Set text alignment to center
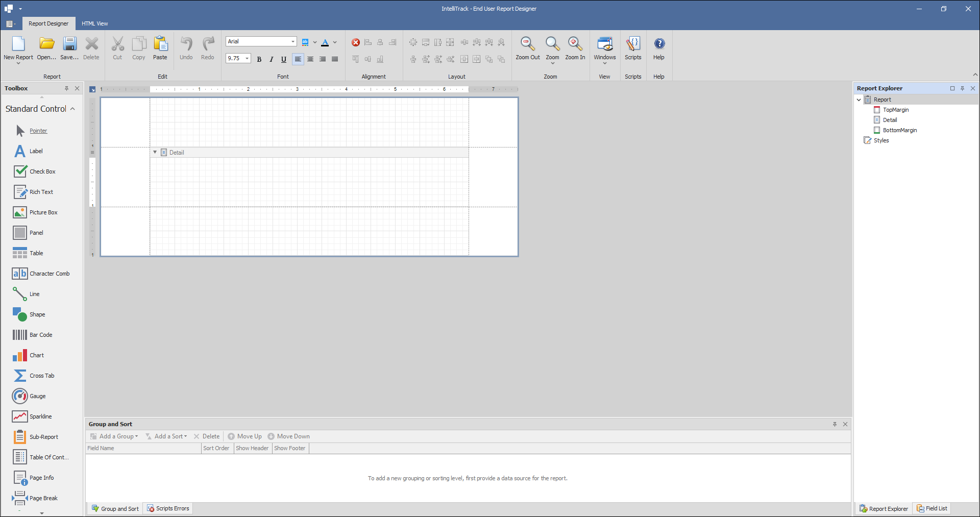The height and width of the screenshot is (517, 980). click(x=310, y=59)
